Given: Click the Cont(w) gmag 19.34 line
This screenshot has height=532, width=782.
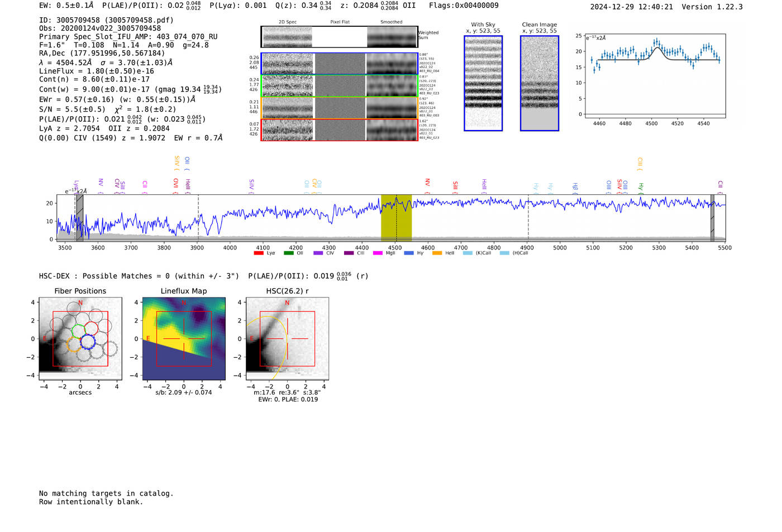Looking at the screenshot, I should pyautogui.click(x=131, y=89).
